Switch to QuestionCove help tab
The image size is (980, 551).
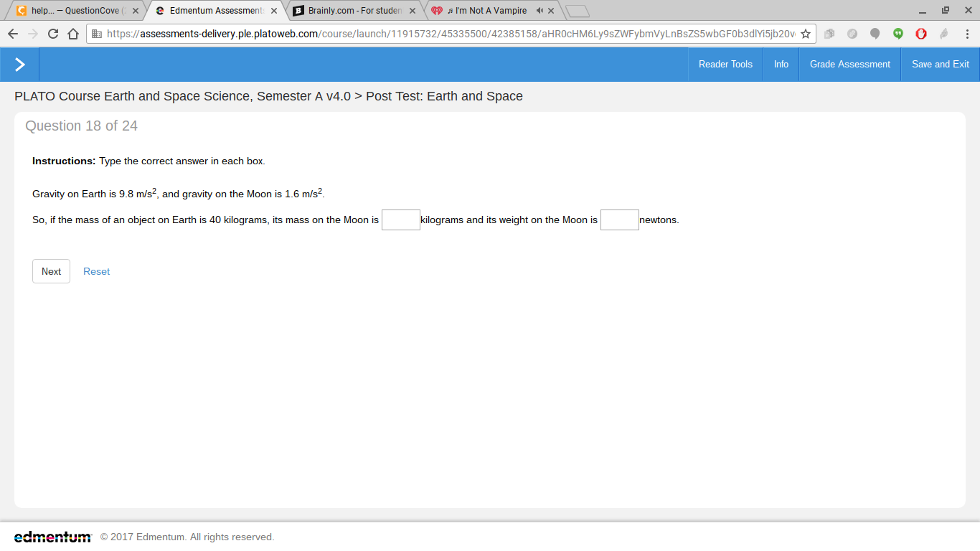(72, 11)
